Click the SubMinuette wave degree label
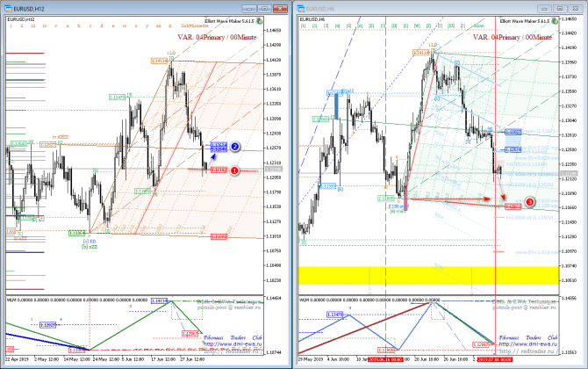Screen dimensions: 588x369 [x=195, y=25]
